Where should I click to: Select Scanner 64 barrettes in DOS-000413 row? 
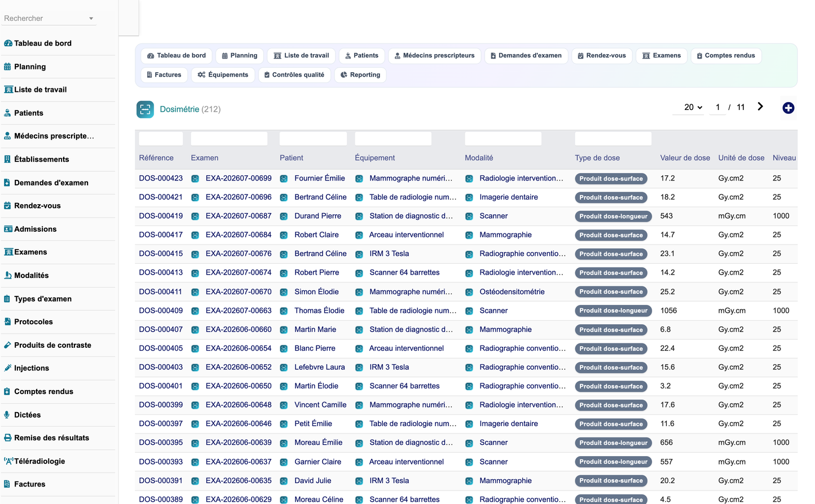tap(404, 272)
